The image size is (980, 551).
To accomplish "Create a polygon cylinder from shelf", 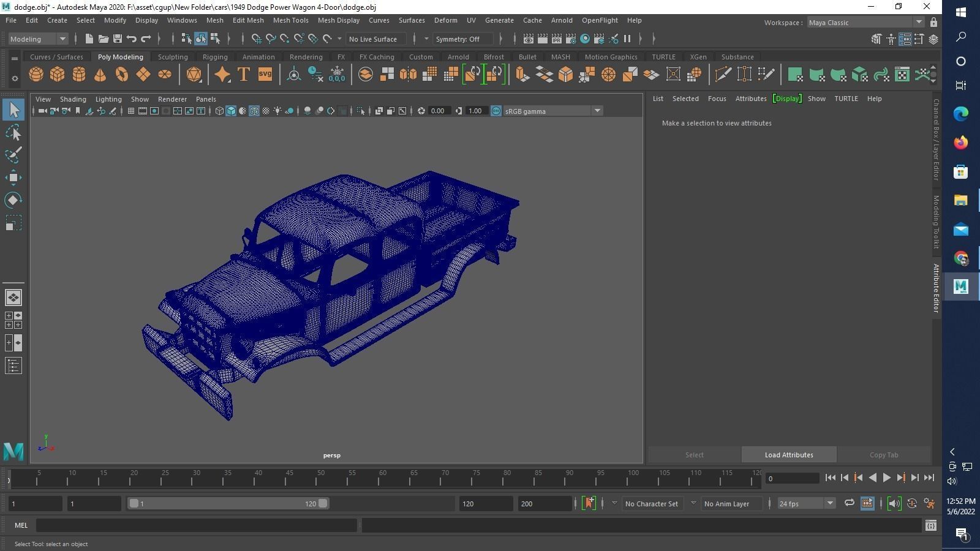I will pos(79,75).
